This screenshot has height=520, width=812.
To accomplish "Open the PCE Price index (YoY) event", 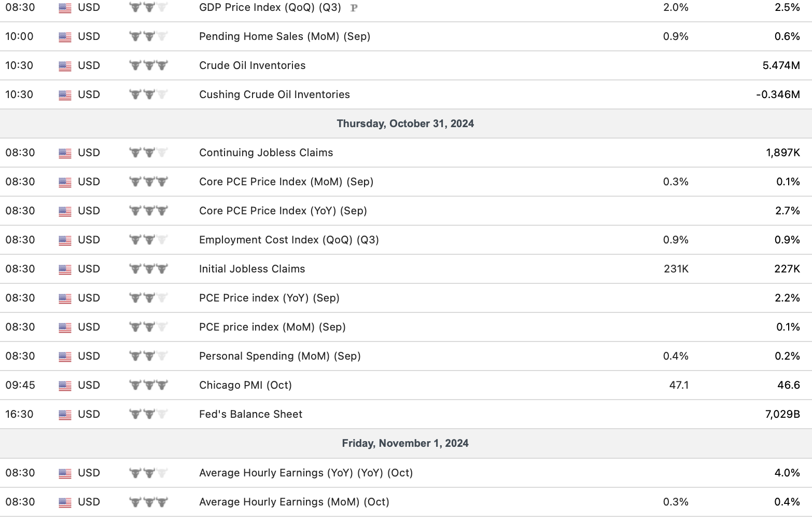I will [269, 298].
